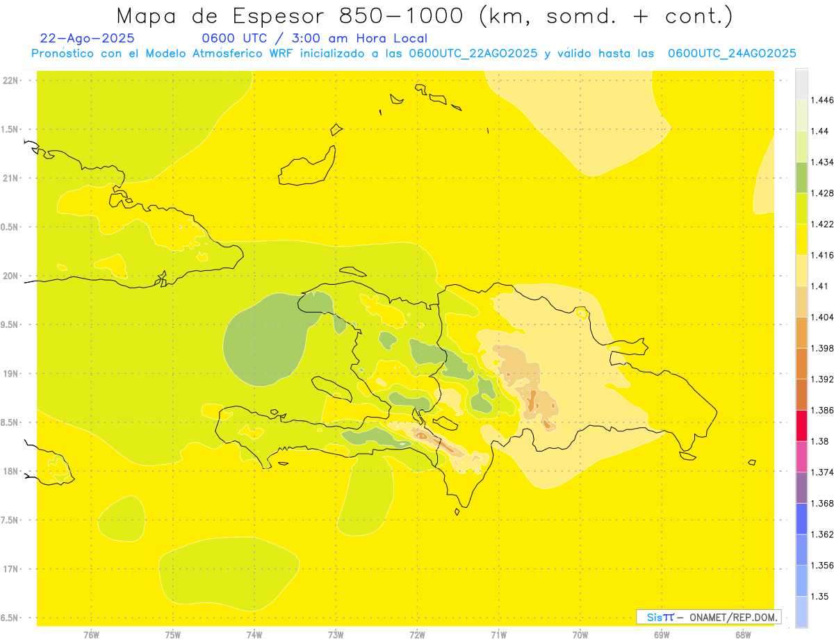Click the gray legend swatch above 1.446
The image size is (834, 644).
[801, 84]
